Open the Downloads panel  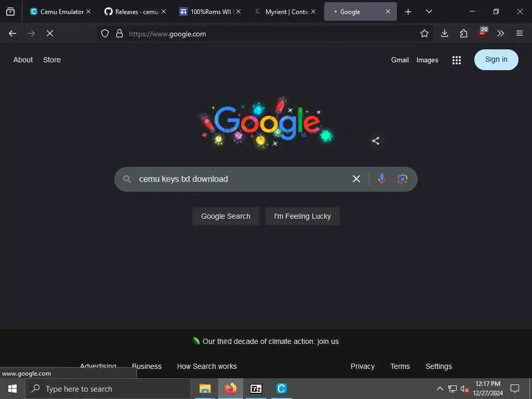point(445,33)
